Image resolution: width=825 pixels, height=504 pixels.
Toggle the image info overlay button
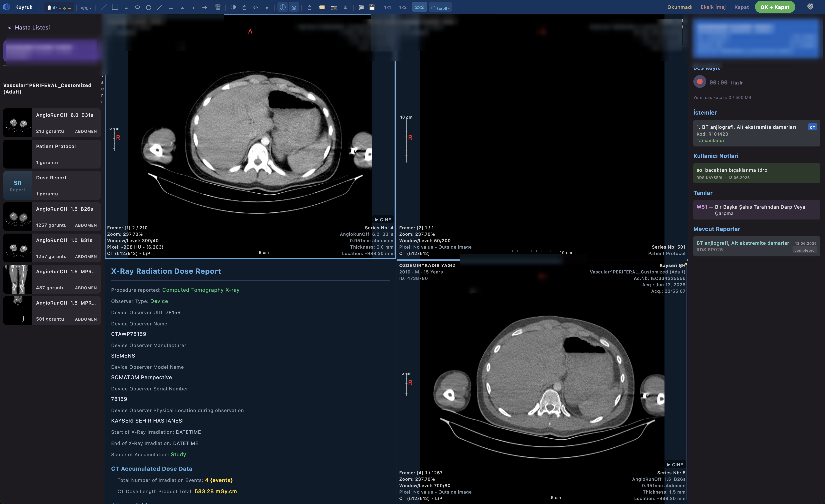283,7
